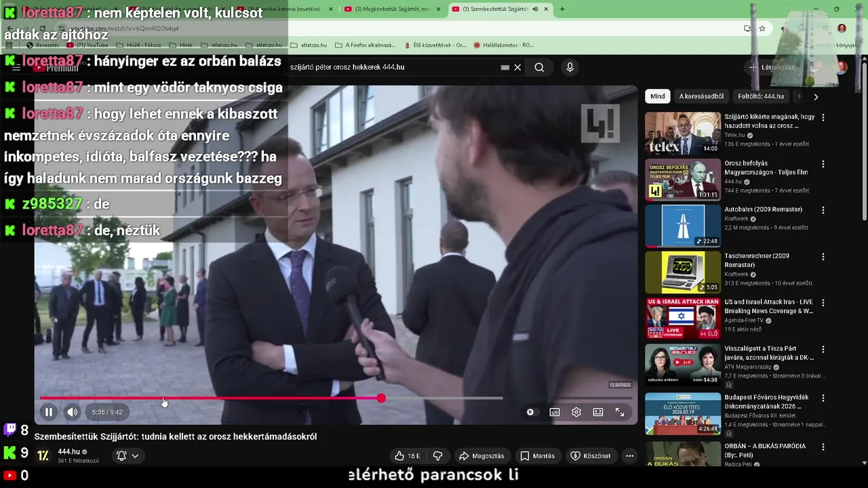
Task: Select the Mind filter chip
Action: 658,96
